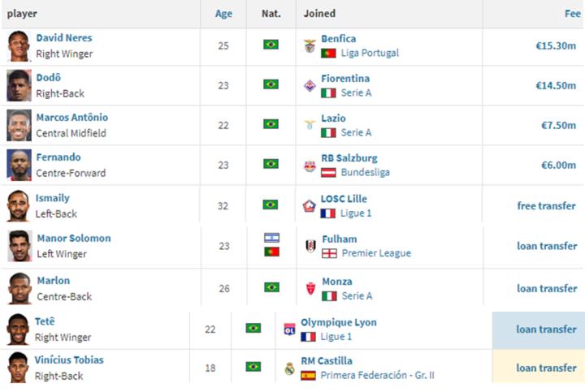
Task: Open the Premier League competition link
Action: pyautogui.click(x=375, y=253)
